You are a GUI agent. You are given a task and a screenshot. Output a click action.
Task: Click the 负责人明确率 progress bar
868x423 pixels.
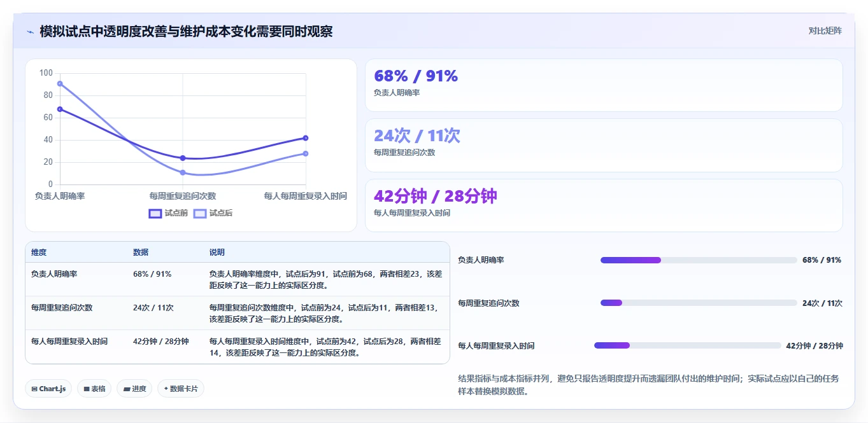[699, 260]
